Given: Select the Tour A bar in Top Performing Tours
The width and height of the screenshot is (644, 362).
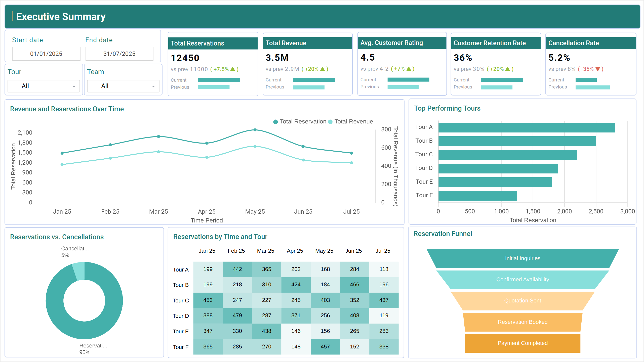Looking at the screenshot, I should pos(527,127).
